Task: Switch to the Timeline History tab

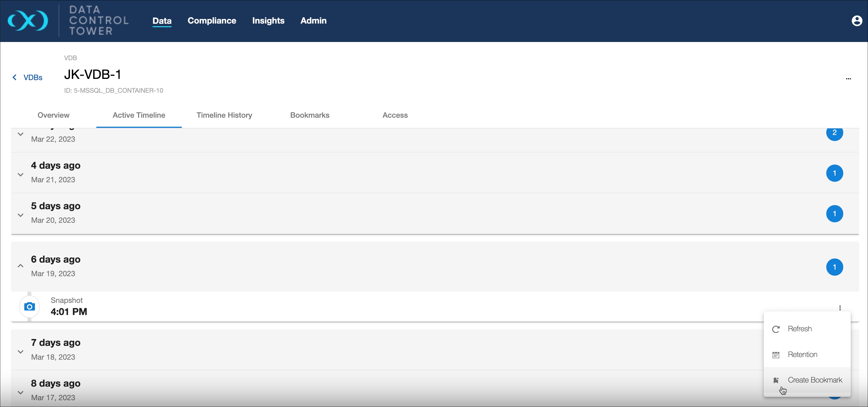Action: pos(224,115)
